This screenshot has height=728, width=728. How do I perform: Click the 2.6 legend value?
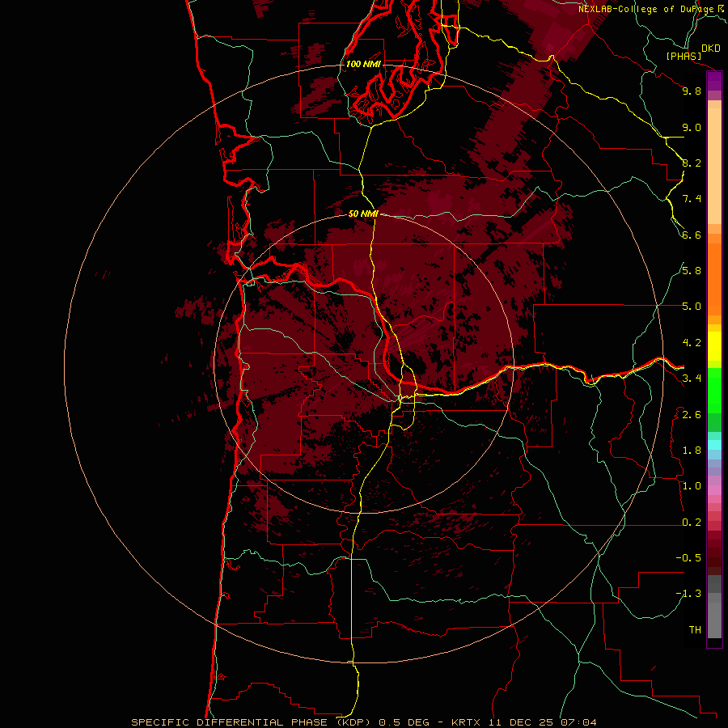(x=692, y=415)
